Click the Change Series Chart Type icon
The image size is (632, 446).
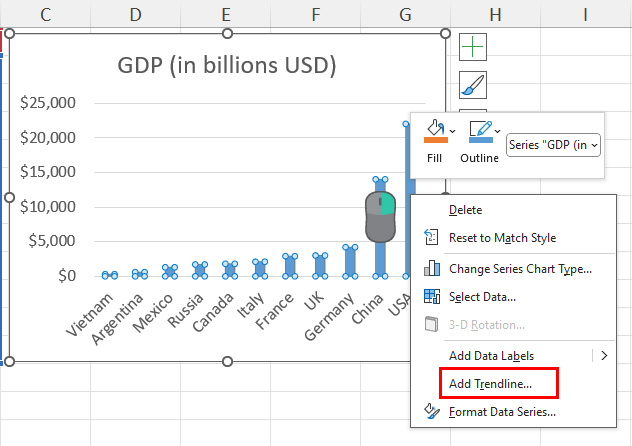(x=432, y=268)
